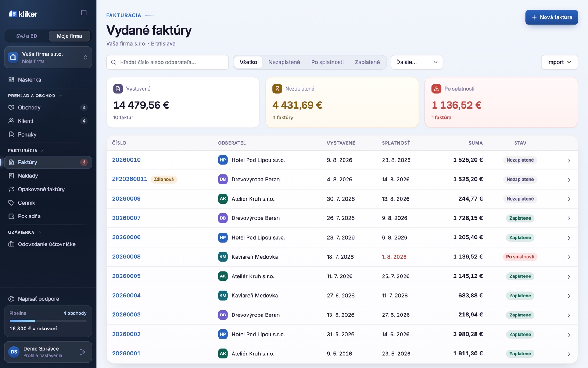
Task: Open the Import dropdown
Action: point(559,62)
